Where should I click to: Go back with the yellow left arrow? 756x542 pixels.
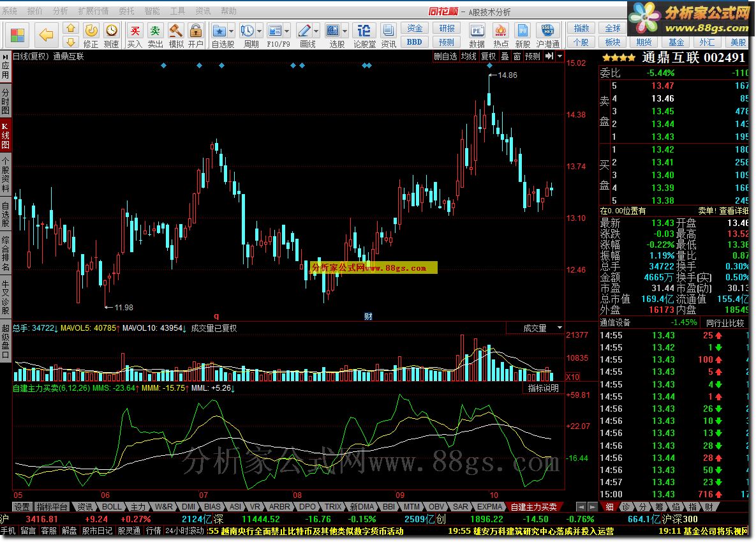[x=47, y=34]
